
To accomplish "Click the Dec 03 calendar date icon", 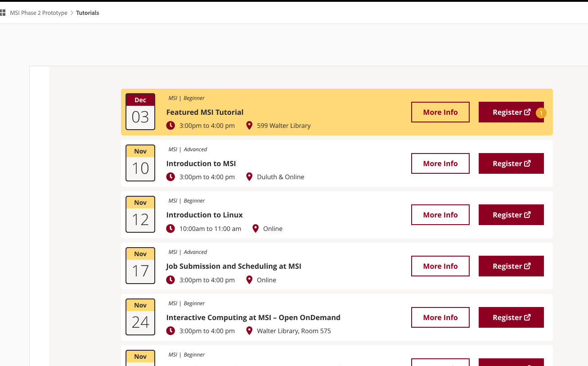I will pyautogui.click(x=140, y=112).
